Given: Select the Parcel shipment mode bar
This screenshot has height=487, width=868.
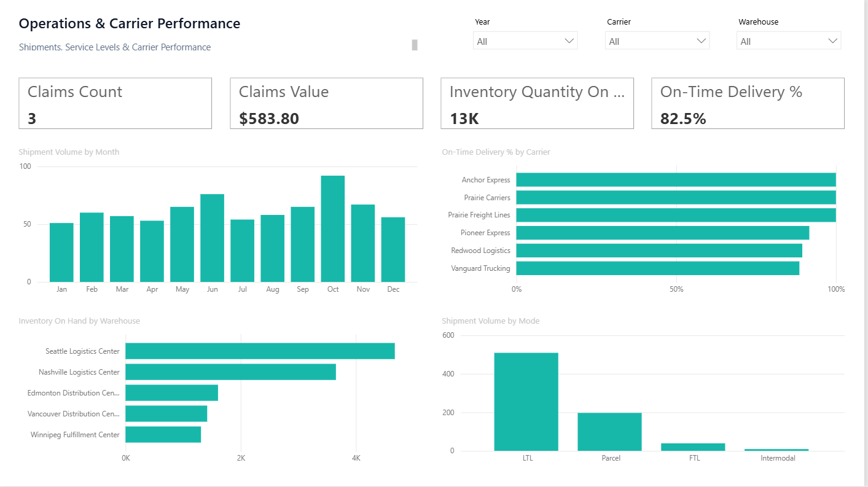Looking at the screenshot, I should click(609, 432).
